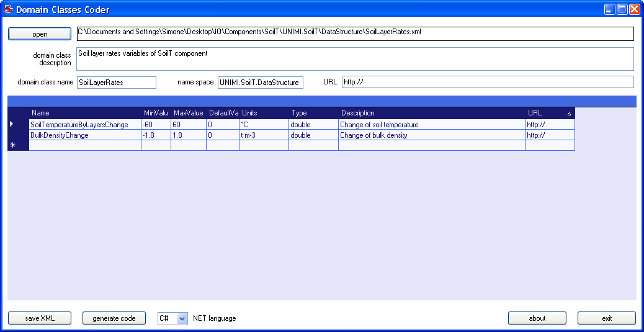Click URL cell of SoilTemperatureByLayersChange row
The image size is (644, 332).
(x=550, y=125)
